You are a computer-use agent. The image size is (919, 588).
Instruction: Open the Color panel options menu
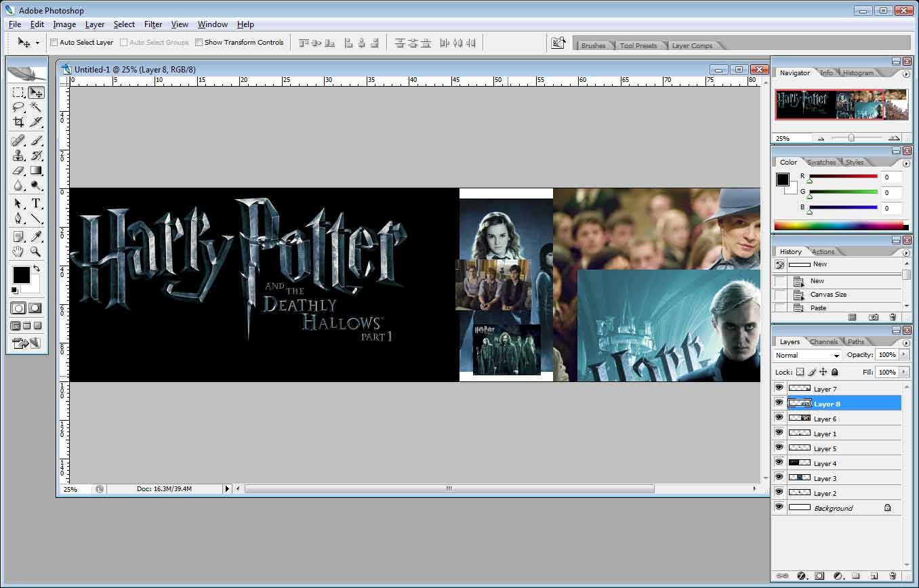pos(906,163)
